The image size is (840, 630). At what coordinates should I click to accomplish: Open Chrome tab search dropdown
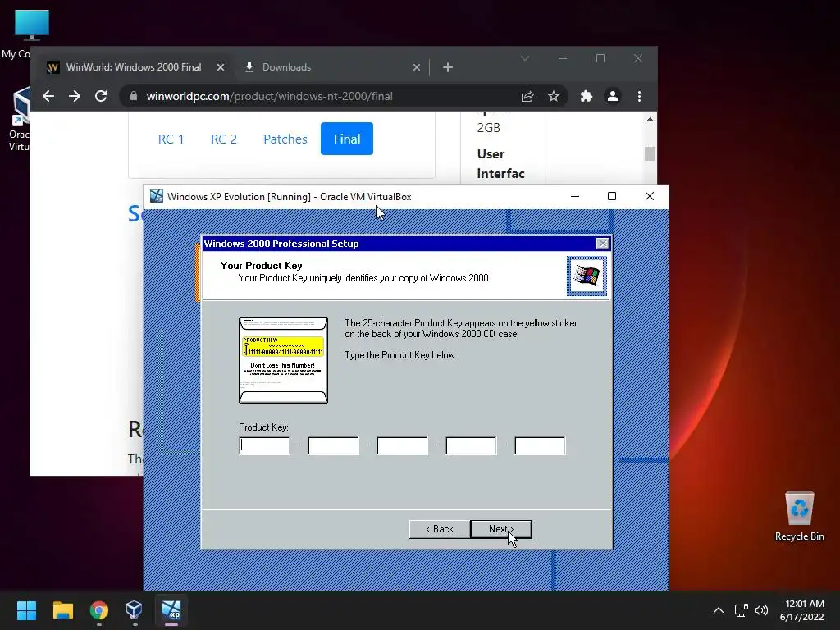click(525, 58)
